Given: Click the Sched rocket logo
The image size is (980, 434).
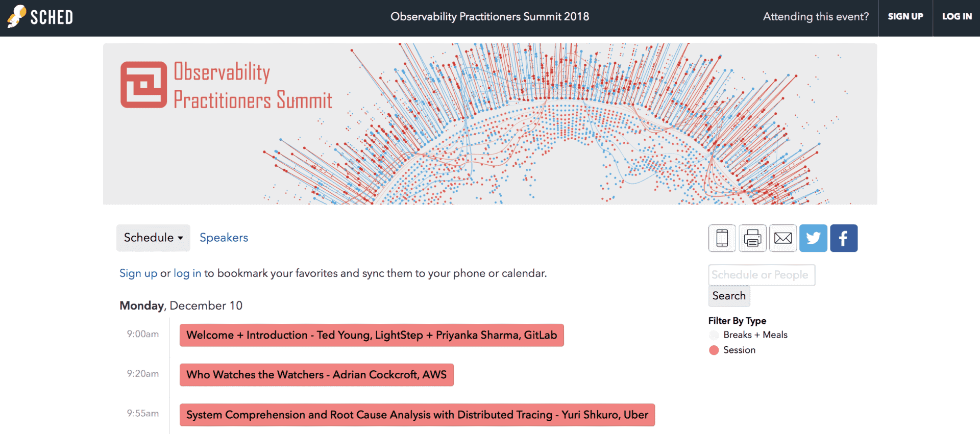Looking at the screenshot, I should 40,17.
